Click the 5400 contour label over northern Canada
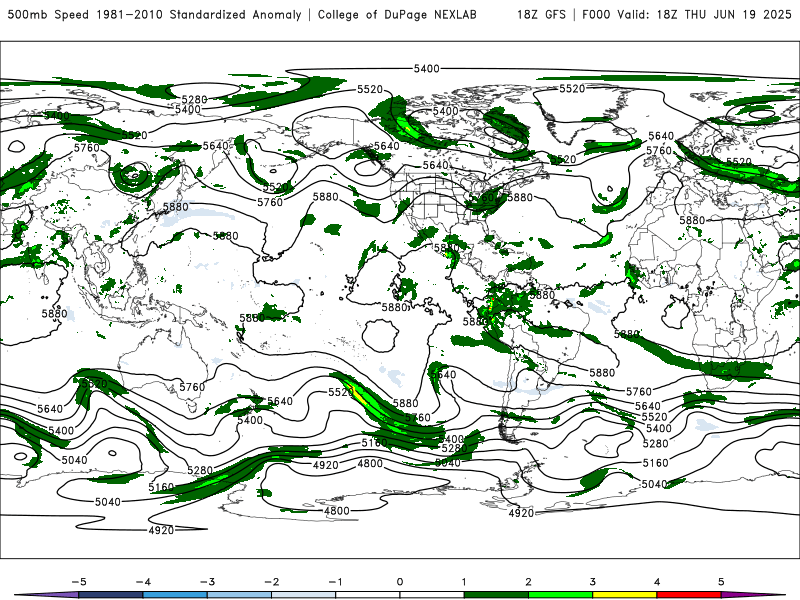This screenshot has height=600, width=800. [445, 111]
